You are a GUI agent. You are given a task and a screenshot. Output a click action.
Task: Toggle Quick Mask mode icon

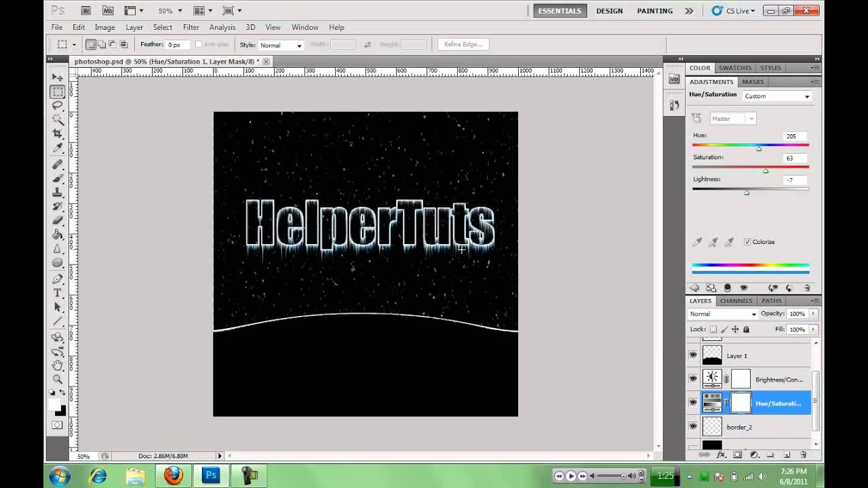coord(58,425)
